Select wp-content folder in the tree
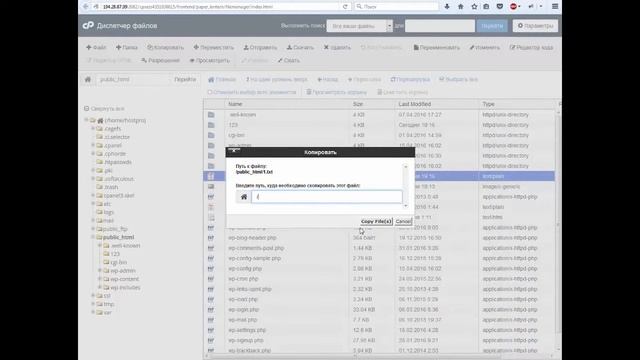Viewport: 640px width, 360px height. click(124, 279)
